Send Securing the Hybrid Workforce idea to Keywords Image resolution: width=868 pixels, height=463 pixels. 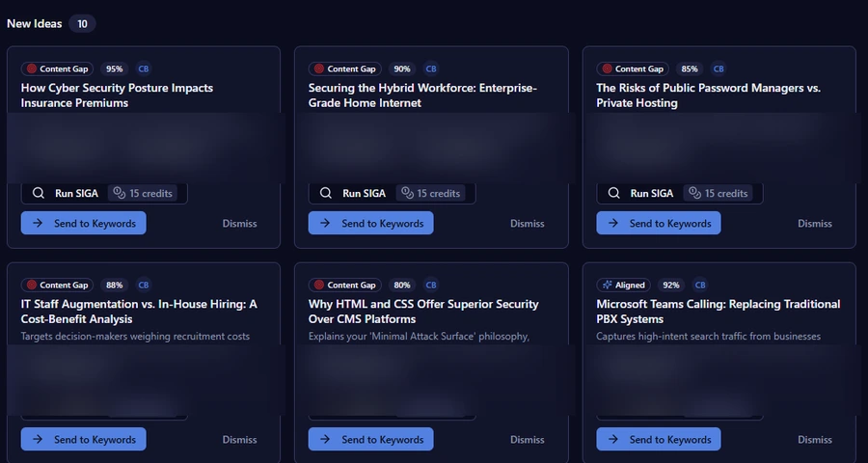[371, 223]
